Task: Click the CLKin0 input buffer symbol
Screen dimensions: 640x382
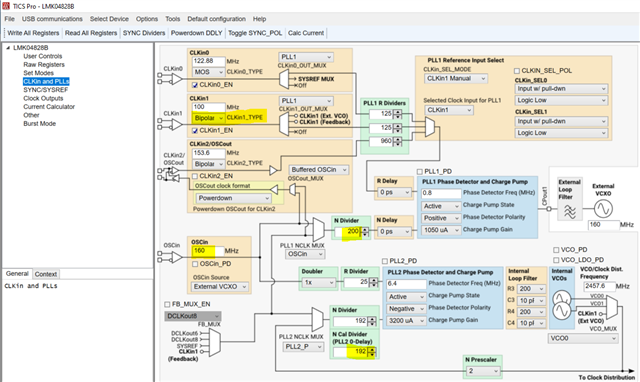Action: click(176, 79)
